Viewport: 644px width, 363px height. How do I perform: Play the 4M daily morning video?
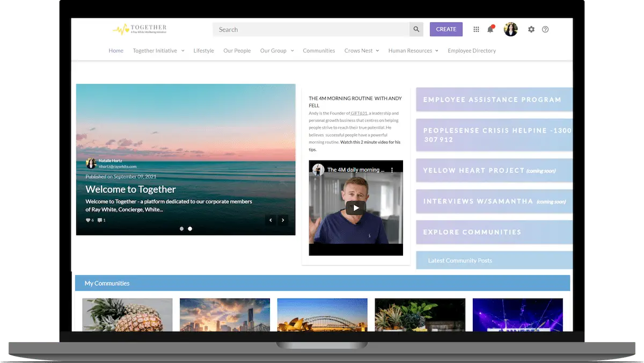click(x=355, y=208)
